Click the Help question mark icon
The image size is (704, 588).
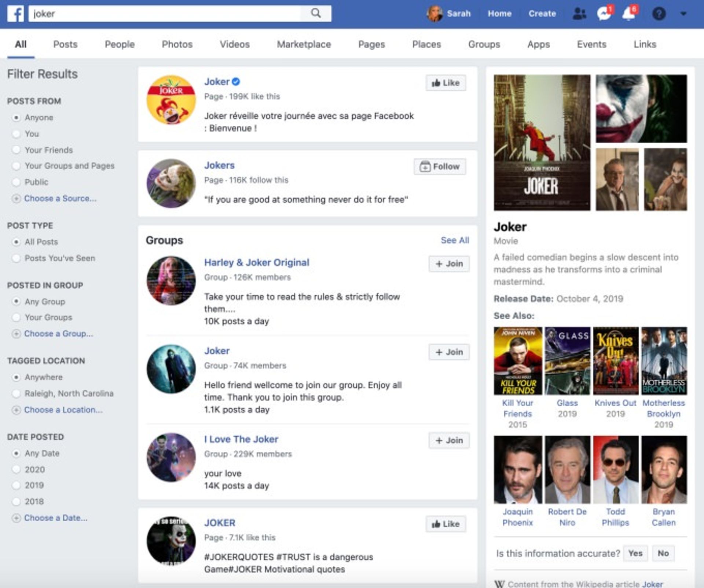[659, 14]
